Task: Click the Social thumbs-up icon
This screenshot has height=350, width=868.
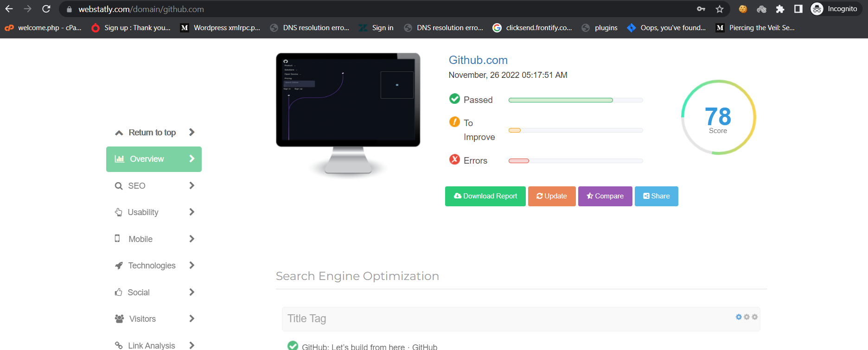Action: point(119,292)
